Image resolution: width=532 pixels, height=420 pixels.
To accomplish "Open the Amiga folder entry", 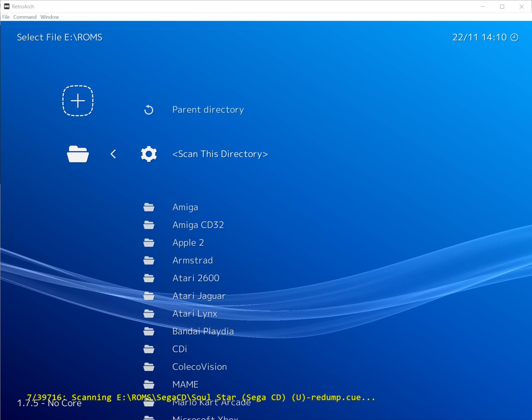I will pyautogui.click(x=185, y=207).
